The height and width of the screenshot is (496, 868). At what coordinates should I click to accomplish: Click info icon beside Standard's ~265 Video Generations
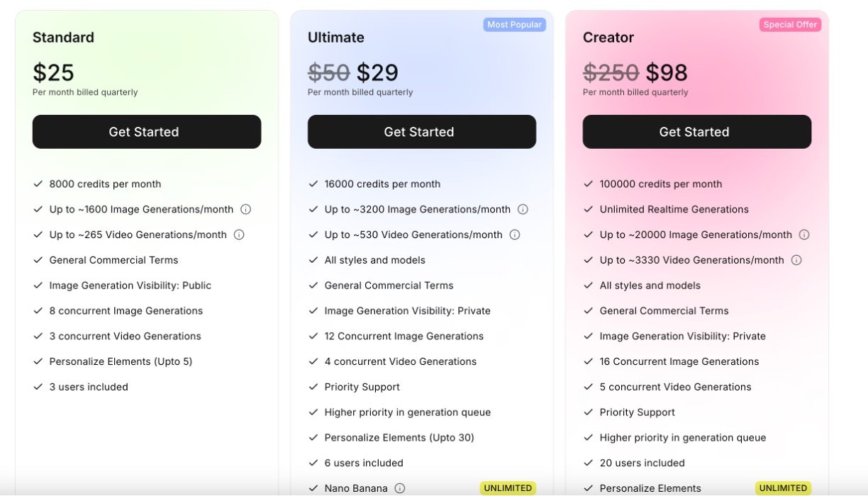(239, 235)
